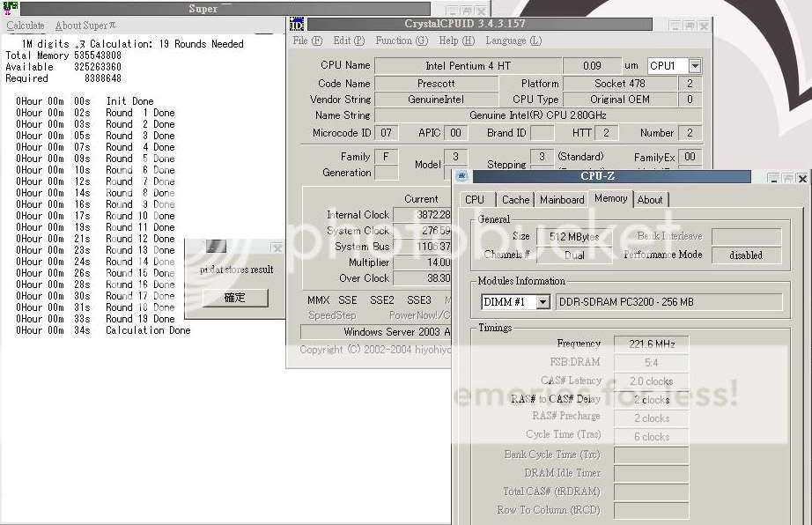Open the Language menu in CrystalCPUID
Image resolution: width=812 pixels, height=525 pixels.
click(513, 41)
